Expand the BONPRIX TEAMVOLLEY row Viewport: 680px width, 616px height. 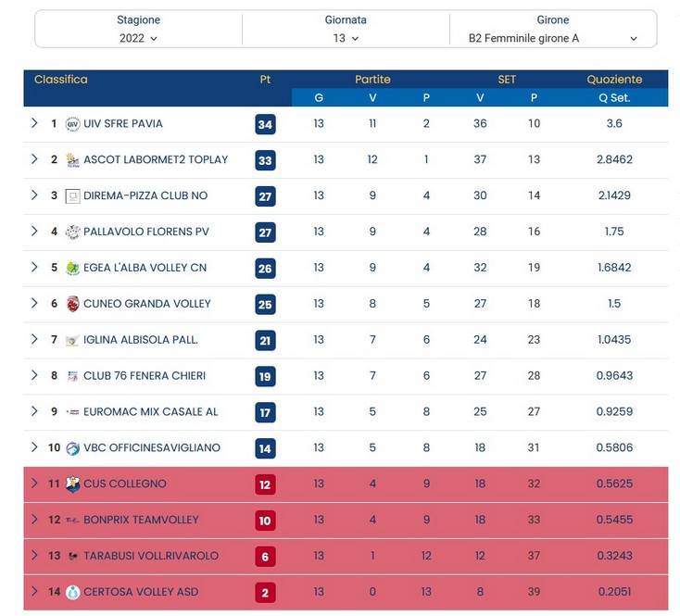click(x=34, y=519)
